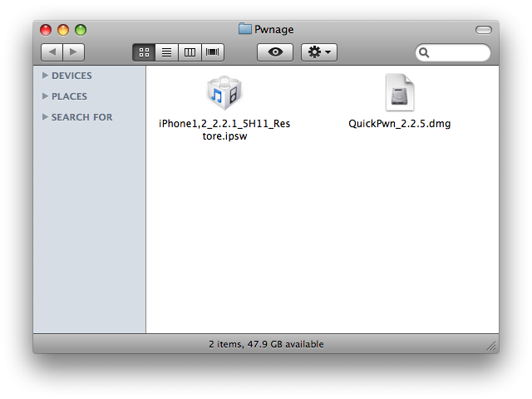Click the Pwnage folder proxy icon in title bar
The image size is (532, 399).
(x=244, y=29)
